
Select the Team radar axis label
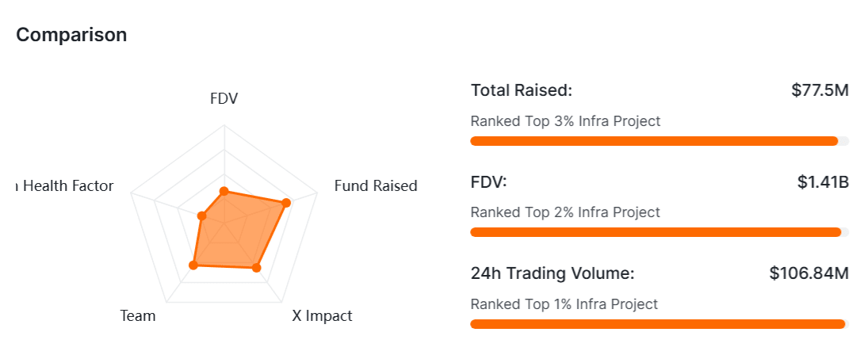(138, 315)
